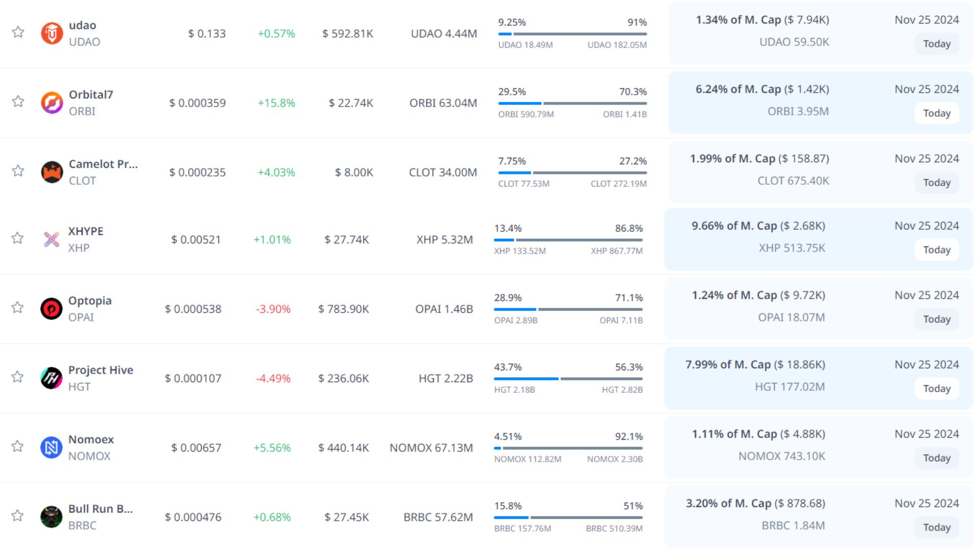Viewport: 980px width, 551px height.
Task: Click the Optopia OPAI logo
Action: click(x=52, y=309)
